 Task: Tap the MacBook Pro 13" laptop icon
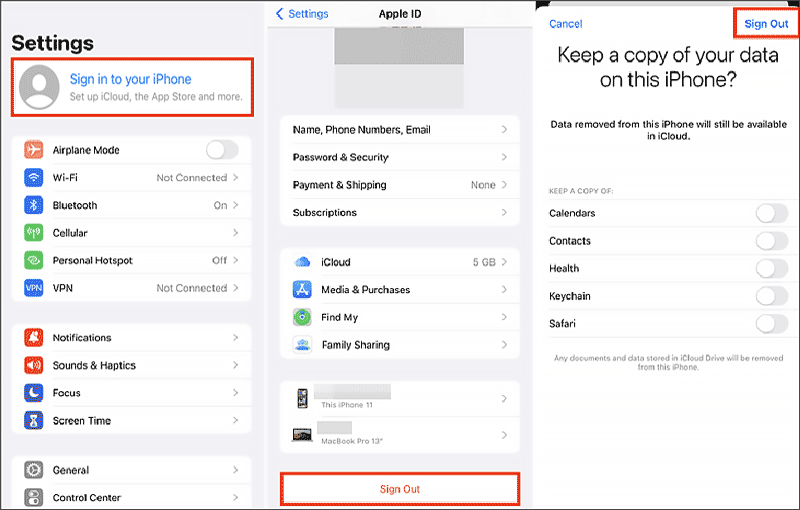302,435
